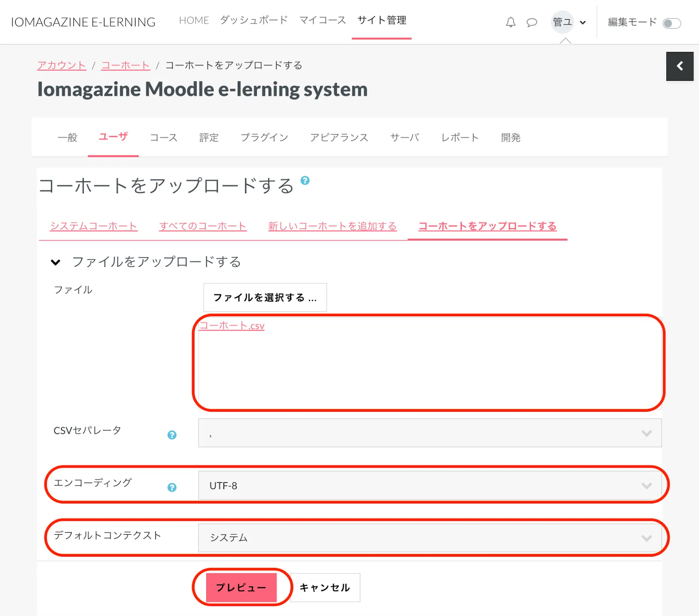Viewport: 699px width, 616px height.
Task: Open the エンコーディング UTF-8 dropdown
Action: click(429, 485)
